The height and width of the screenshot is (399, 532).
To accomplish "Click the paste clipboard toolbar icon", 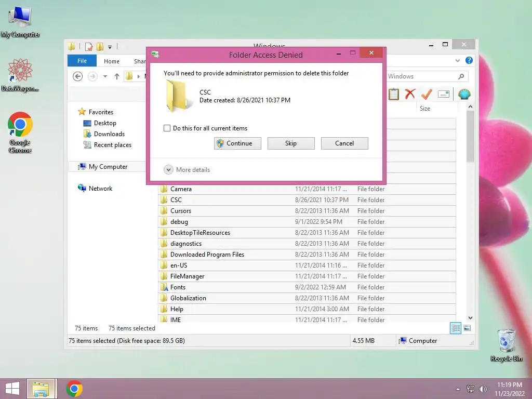I will [x=394, y=95].
